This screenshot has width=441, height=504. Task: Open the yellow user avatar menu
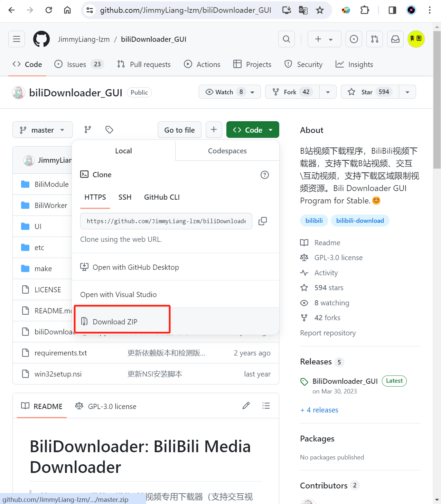tap(416, 39)
